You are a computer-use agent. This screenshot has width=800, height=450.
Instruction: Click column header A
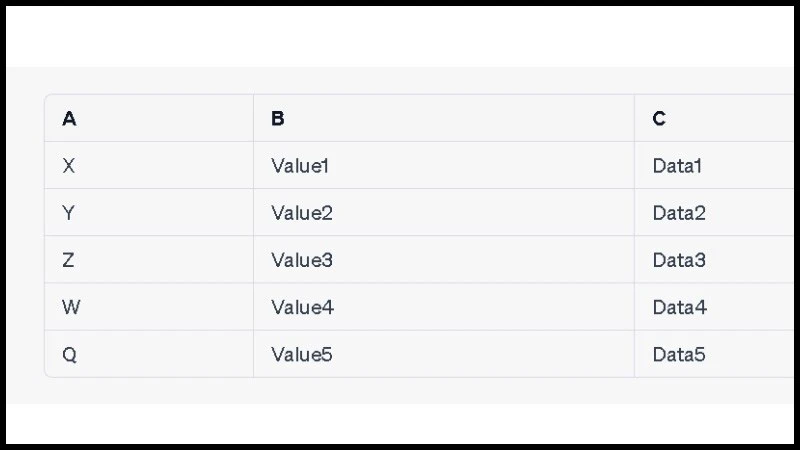point(69,119)
